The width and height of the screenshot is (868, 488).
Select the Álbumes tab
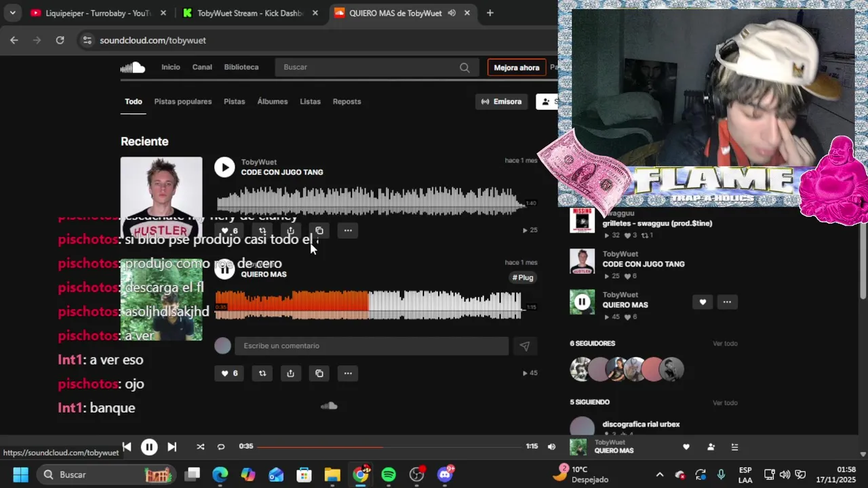[273, 102]
